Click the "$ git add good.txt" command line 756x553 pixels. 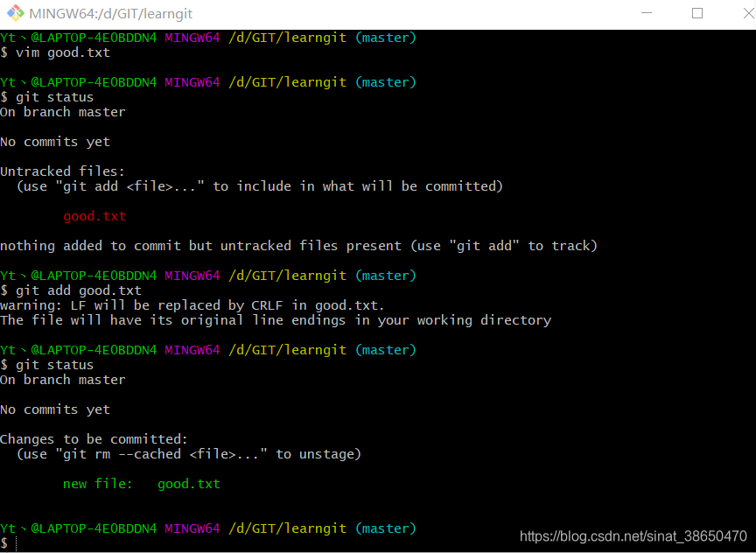coord(71,290)
